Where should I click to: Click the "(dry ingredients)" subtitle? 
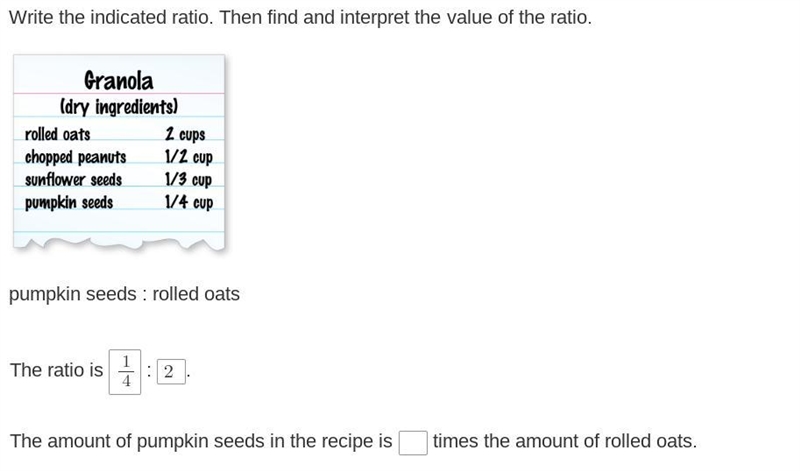tap(119, 107)
